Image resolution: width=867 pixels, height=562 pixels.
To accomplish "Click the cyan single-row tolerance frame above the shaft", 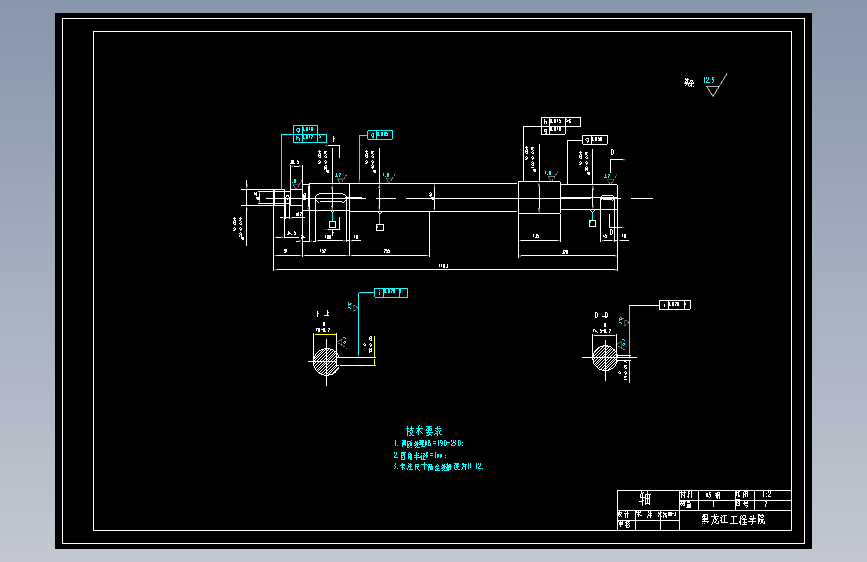I will click(x=380, y=135).
